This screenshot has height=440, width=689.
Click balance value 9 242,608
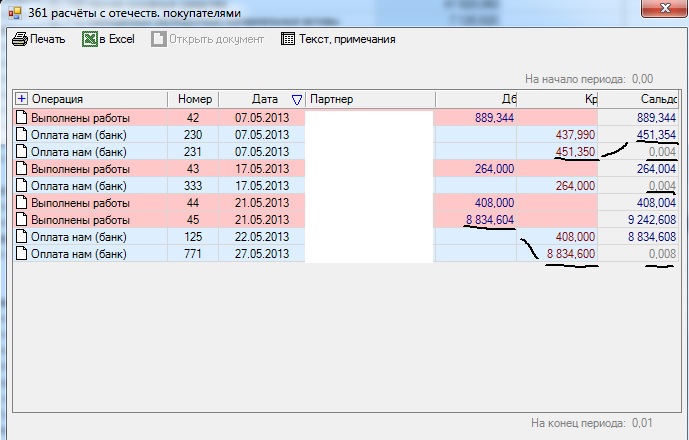652,220
